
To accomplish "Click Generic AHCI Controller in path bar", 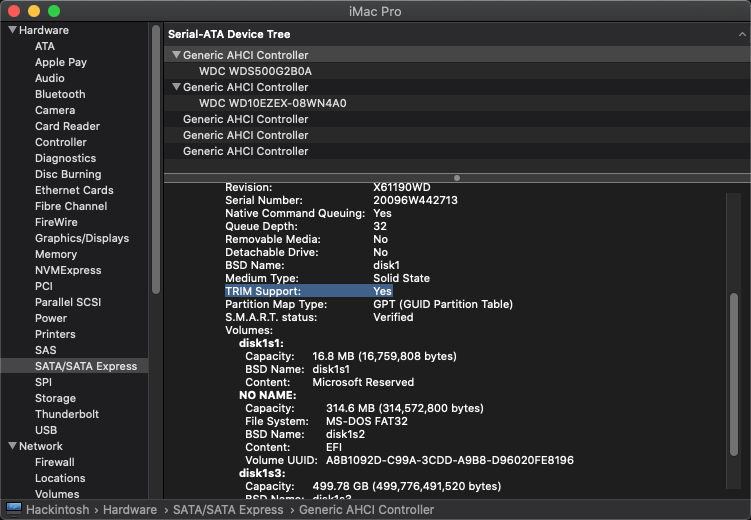I will pyautogui.click(x=366, y=509).
